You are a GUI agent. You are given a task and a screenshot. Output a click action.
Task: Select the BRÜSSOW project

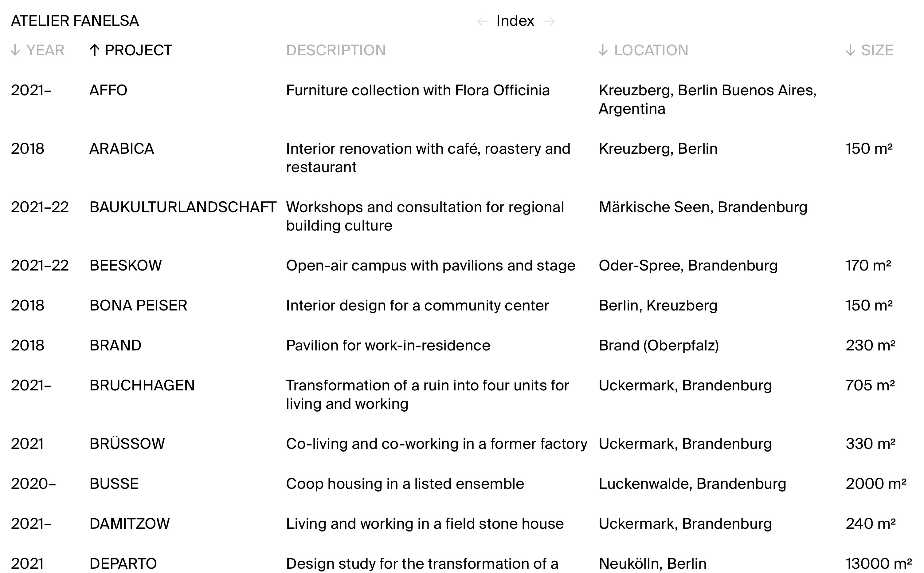click(127, 444)
